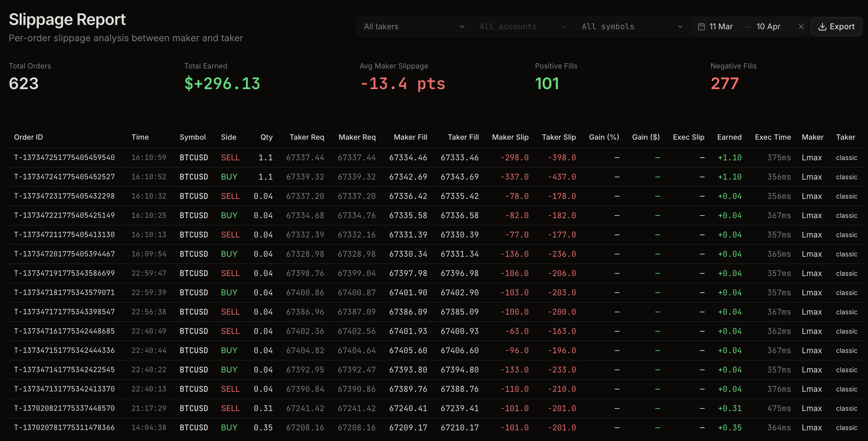The height and width of the screenshot is (441, 868).
Task: Sort the table by Earned column
Action: [729, 137]
